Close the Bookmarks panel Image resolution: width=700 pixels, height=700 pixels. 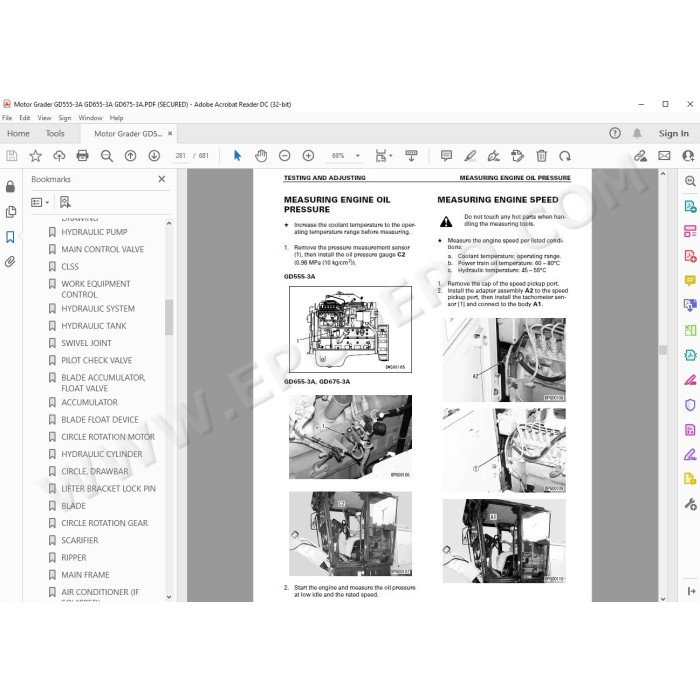(x=162, y=179)
